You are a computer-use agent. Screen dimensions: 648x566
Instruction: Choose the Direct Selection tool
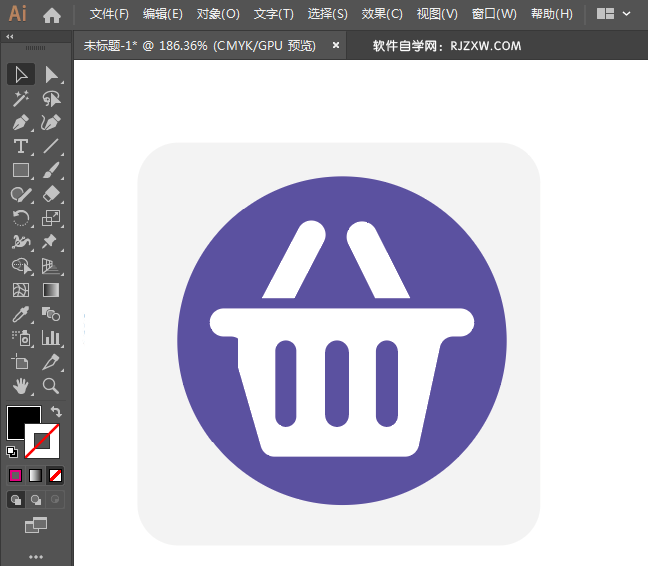point(51,74)
